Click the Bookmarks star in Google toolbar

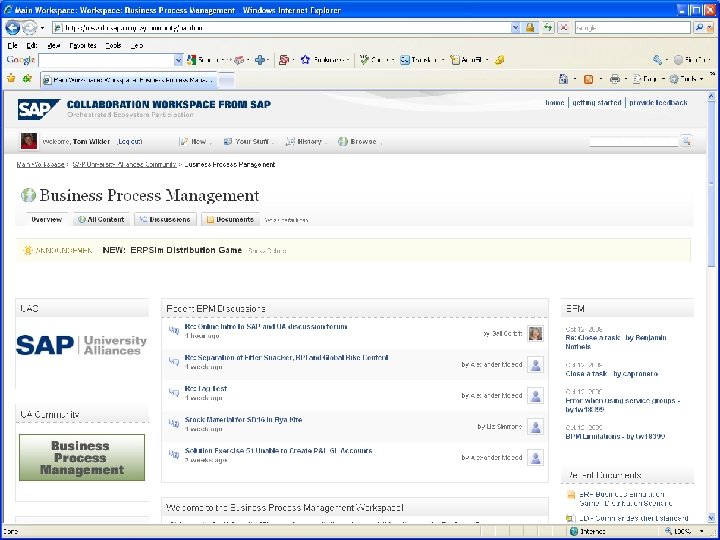(305, 60)
